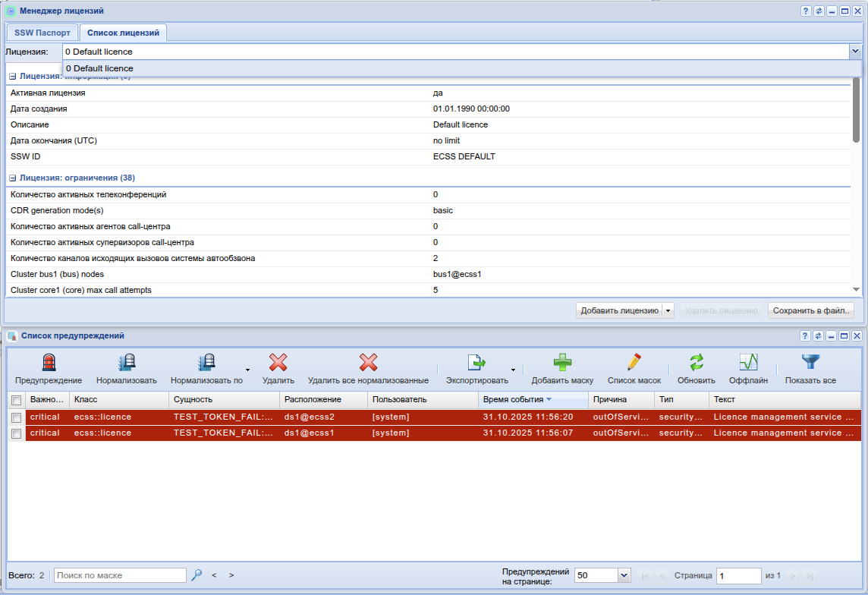Click the Поиск по маске search field
The width and height of the screenshot is (868, 595).
point(120,576)
